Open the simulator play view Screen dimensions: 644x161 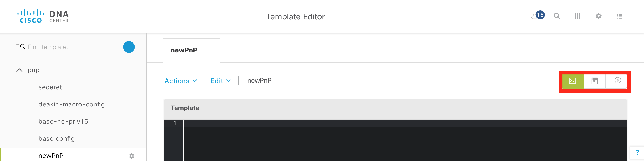(617, 80)
